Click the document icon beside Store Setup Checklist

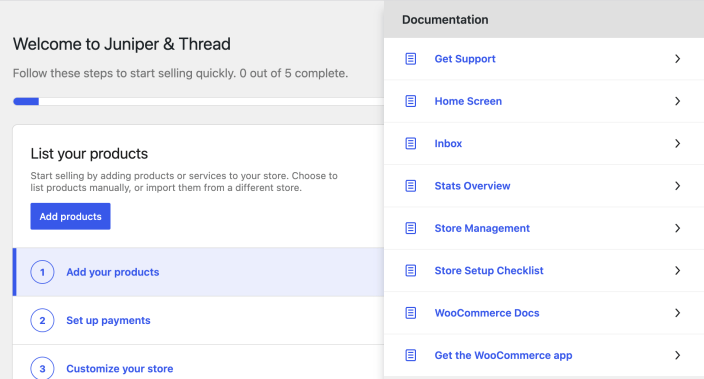click(x=410, y=270)
